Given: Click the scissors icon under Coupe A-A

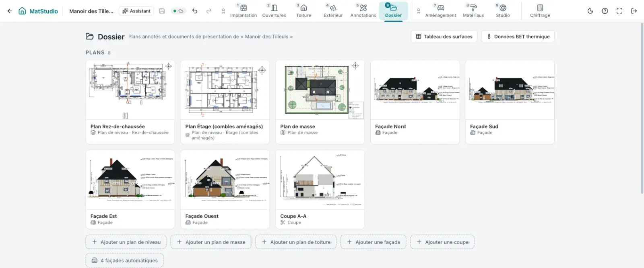Looking at the screenshot, I should pos(283,223).
